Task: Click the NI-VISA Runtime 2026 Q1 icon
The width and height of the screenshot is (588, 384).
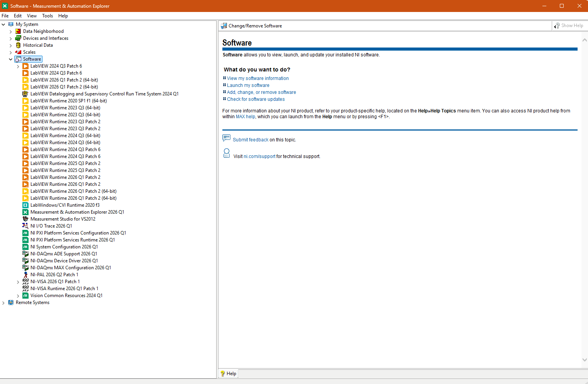Action: click(x=25, y=289)
